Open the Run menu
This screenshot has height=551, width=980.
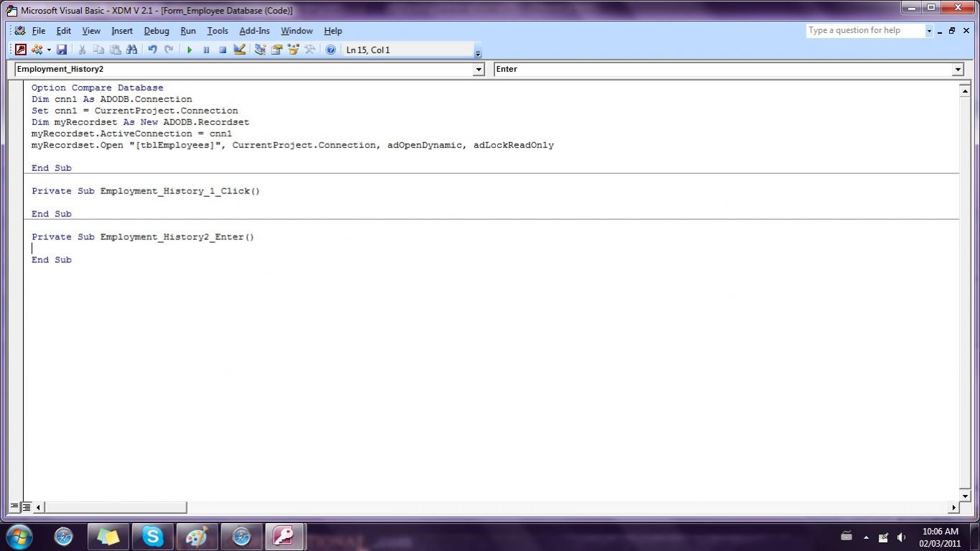(x=188, y=31)
